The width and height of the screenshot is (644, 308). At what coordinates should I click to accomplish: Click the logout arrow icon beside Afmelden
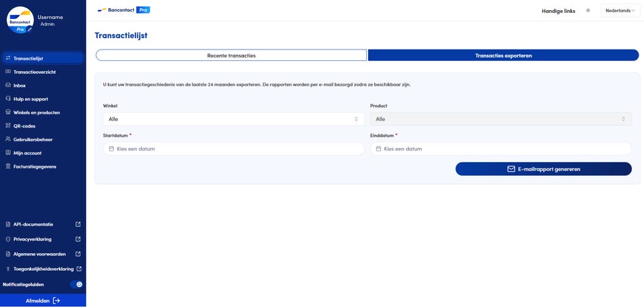(x=57, y=301)
